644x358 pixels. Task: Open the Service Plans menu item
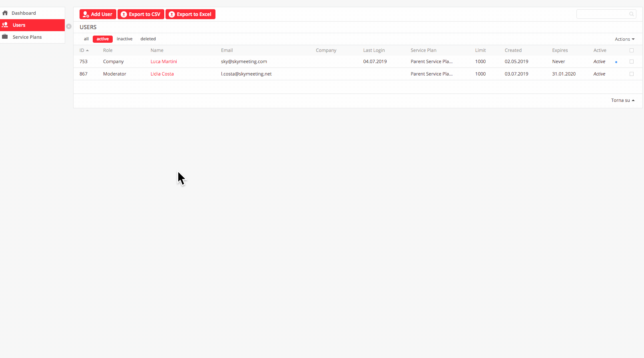[x=32, y=37]
